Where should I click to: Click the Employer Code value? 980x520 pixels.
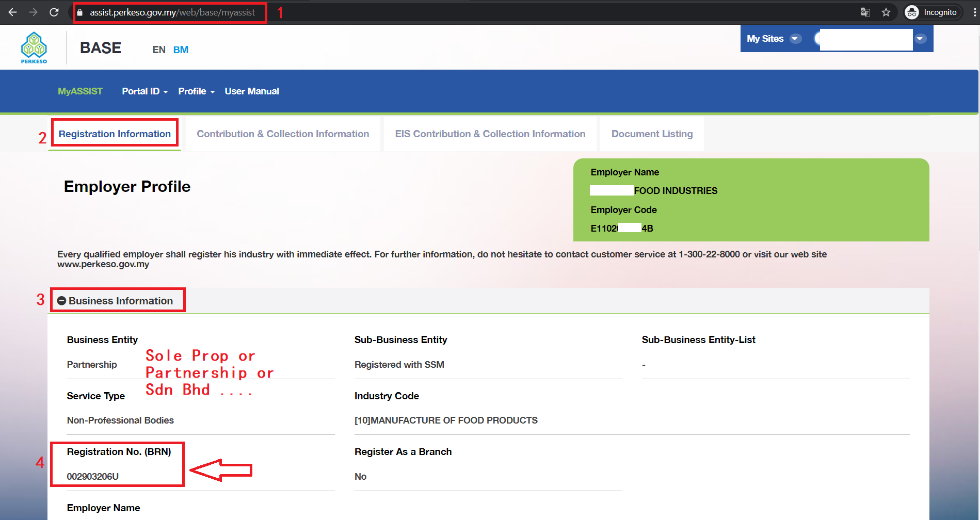(x=622, y=229)
